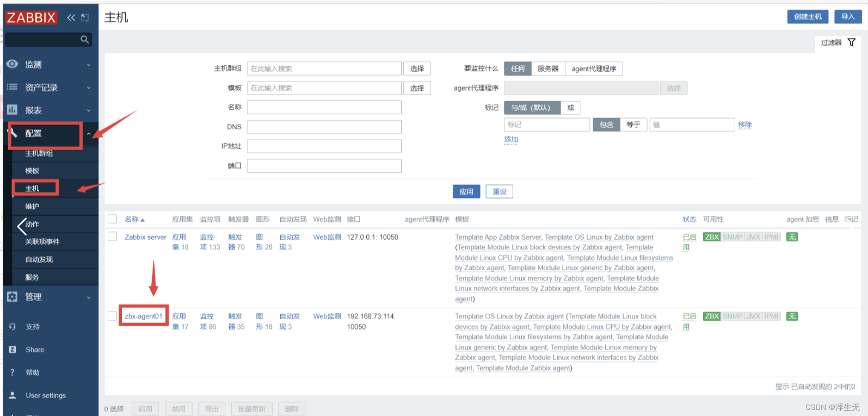The height and width of the screenshot is (416, 868).
Task: Check the Zabbix server row checkbox
Action: [113, 237]
